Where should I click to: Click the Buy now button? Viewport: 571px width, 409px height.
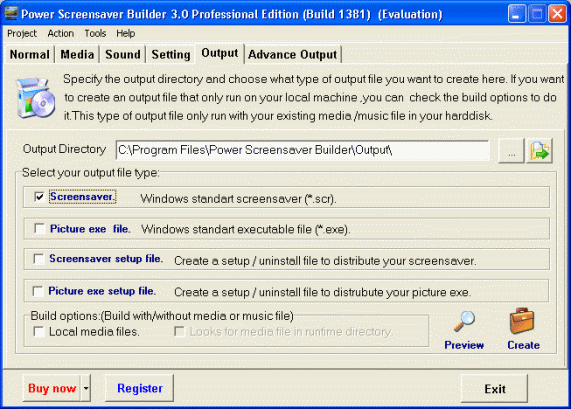pos(52,388)
